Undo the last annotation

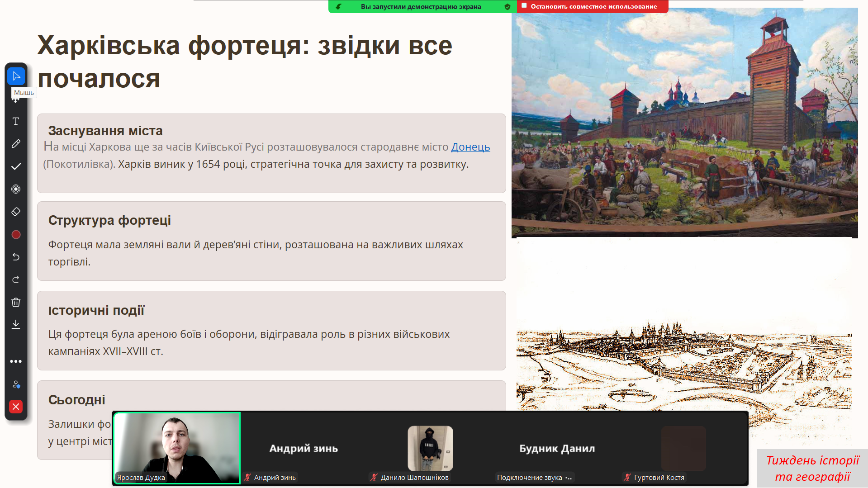16,257
